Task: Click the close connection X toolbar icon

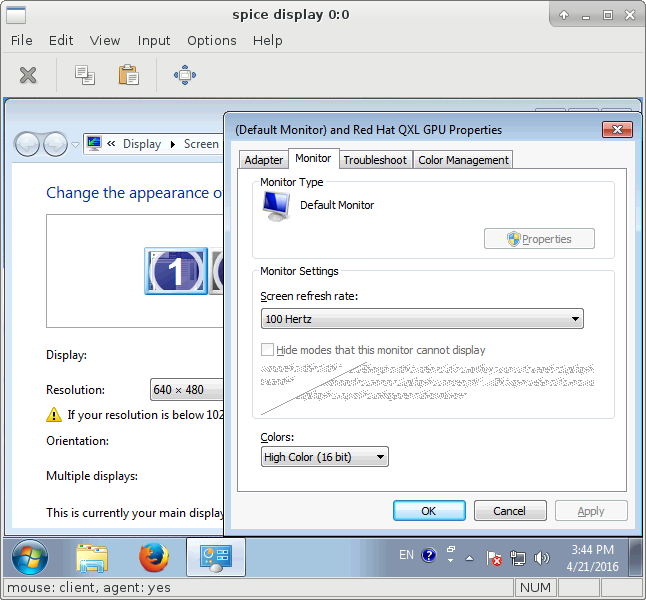Action: tap(28, 75)
